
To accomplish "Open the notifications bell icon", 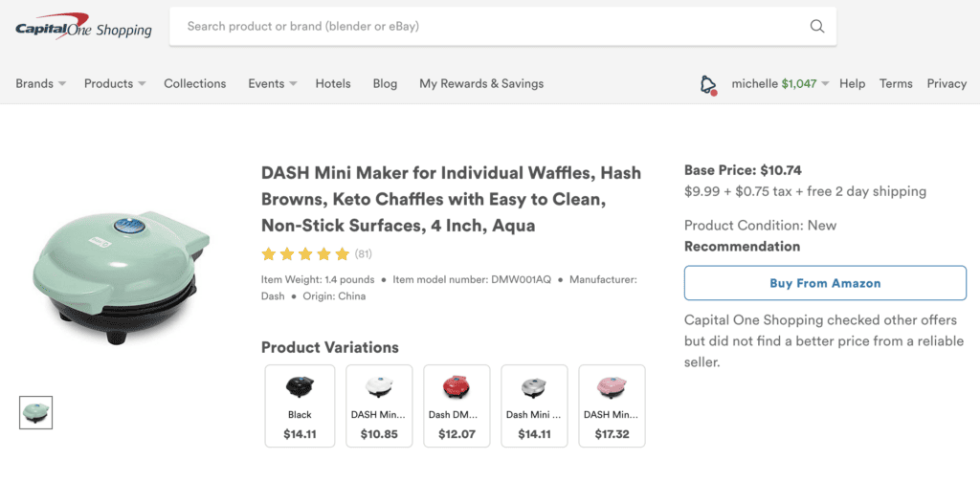I will 707,85.
